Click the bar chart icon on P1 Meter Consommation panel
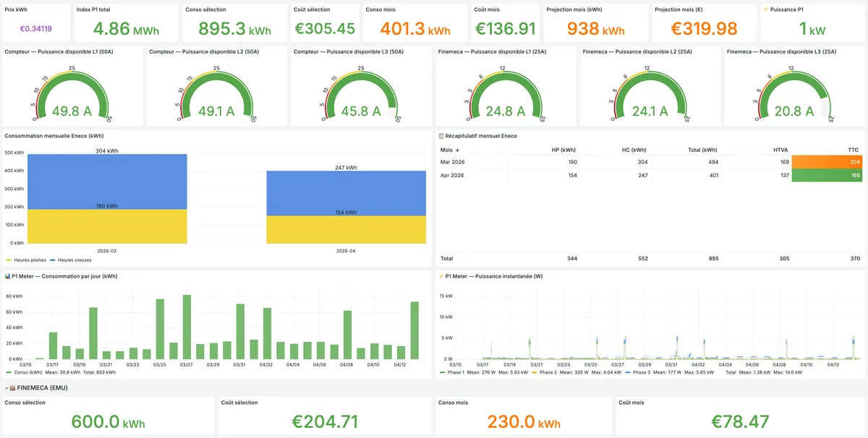868x438 pixels. tap(7, 275)
